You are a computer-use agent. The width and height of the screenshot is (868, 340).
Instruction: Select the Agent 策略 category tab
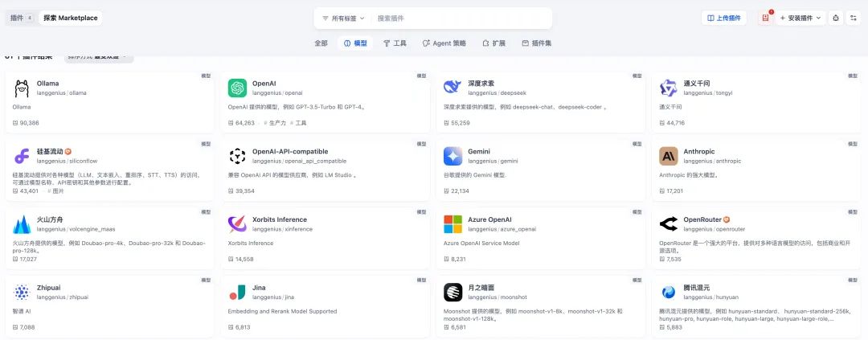pos(444,43)
